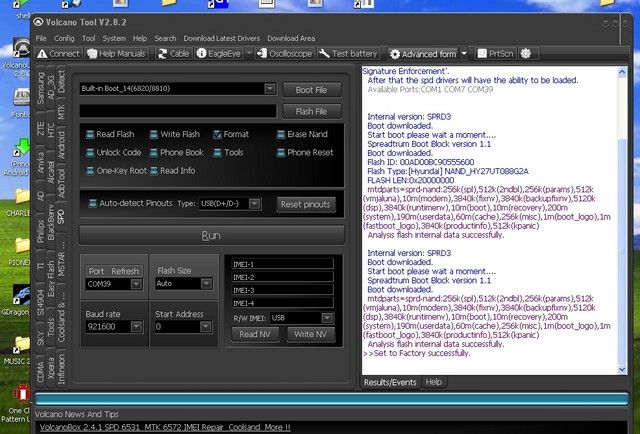Click the Flash File path field

(178, 111)
